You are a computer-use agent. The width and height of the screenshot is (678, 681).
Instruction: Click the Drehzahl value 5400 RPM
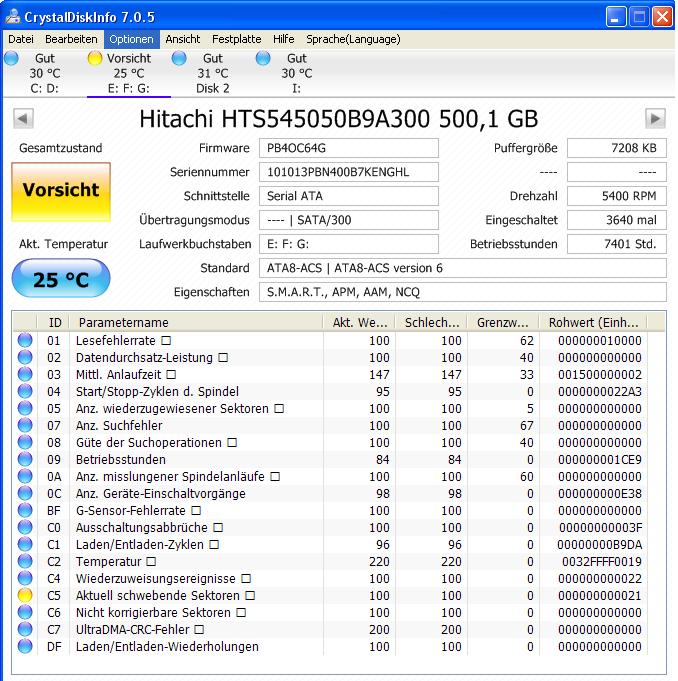(x=617, y=196)
